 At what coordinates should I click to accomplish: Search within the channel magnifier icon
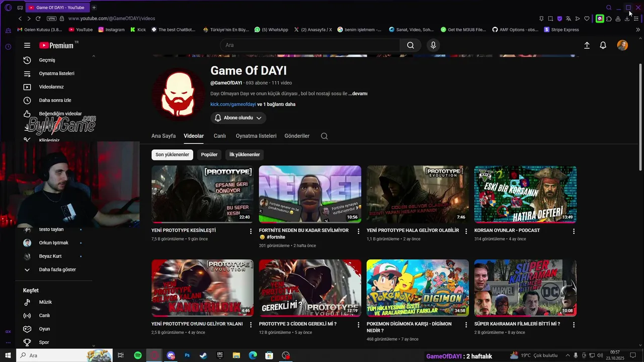pos(324,136)
